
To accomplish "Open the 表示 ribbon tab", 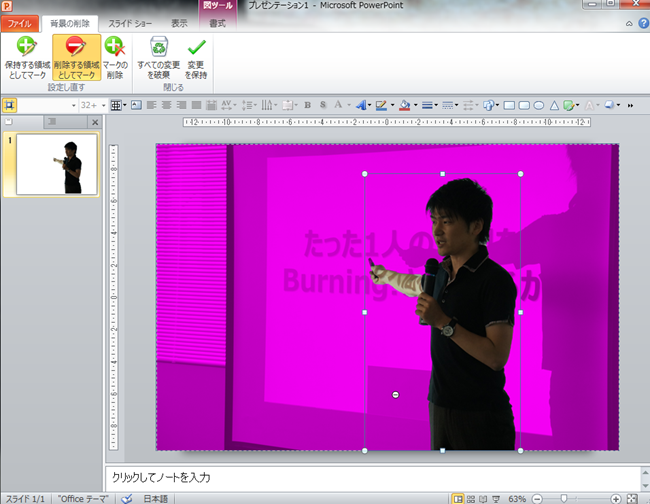I will click(x=179, y=22).
